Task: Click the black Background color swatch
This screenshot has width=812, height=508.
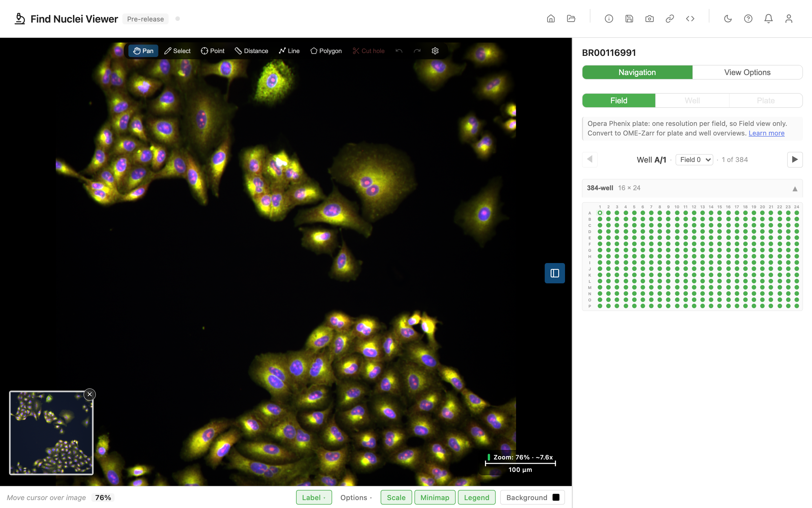Action: pos(556,498)
